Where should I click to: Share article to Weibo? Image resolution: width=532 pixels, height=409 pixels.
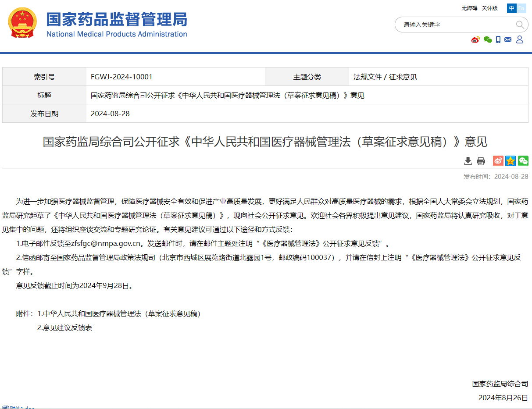tap(498, 161)
